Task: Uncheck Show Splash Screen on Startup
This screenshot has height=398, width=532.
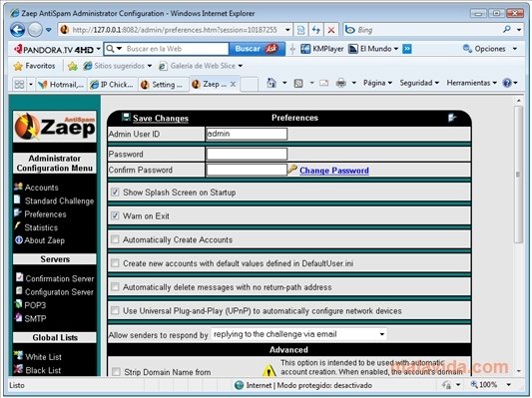Action: click(115, 193)
